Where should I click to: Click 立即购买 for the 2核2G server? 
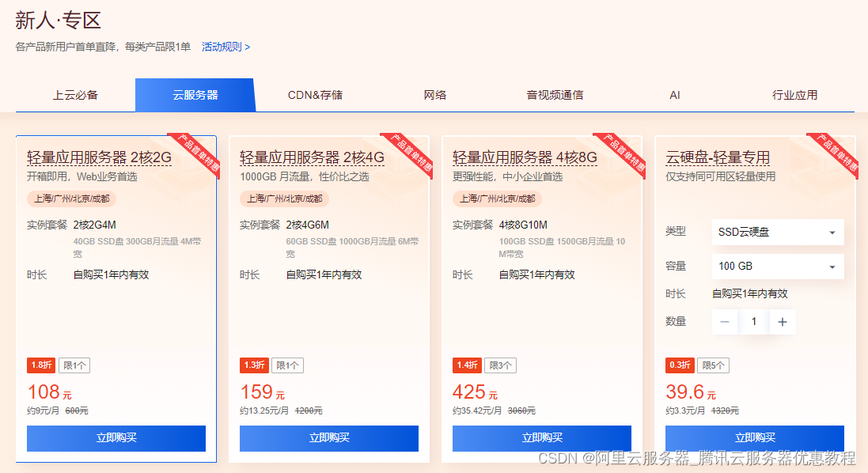pos(116,438)
